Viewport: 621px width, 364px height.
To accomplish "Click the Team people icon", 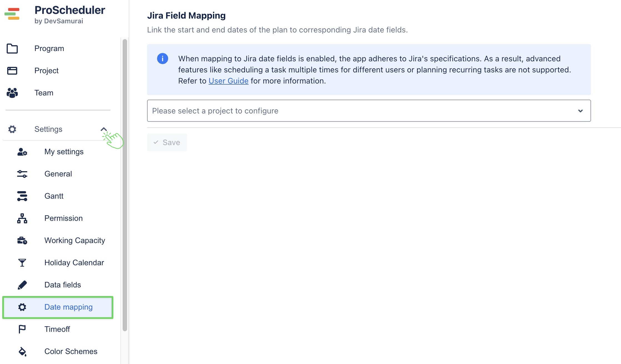I will (x=12, y=93).
